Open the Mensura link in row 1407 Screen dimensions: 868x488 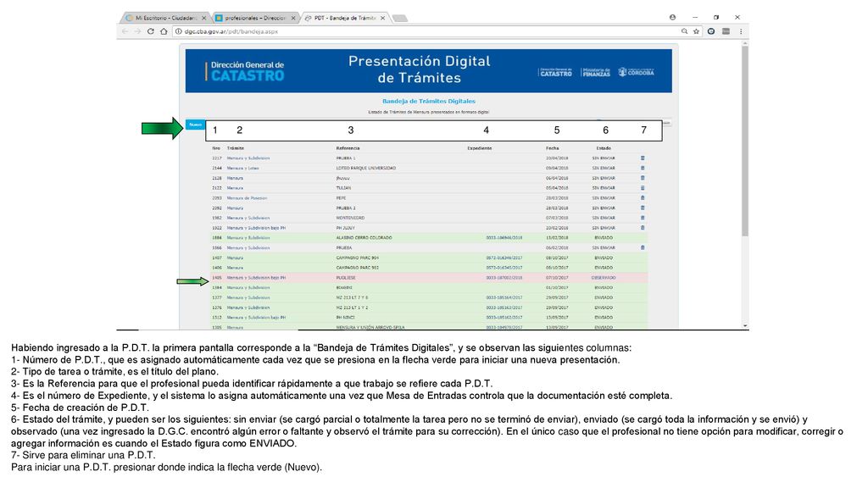pos(235,258)
